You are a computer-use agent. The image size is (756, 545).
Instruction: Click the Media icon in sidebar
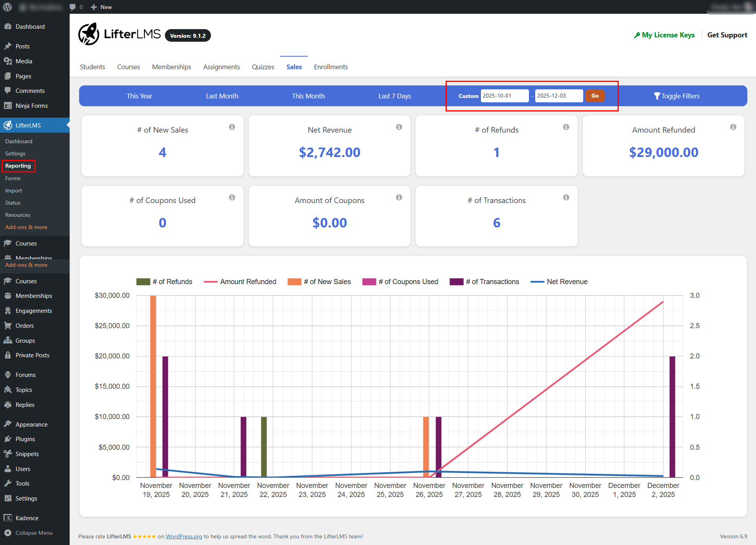(x=8, y=61)
